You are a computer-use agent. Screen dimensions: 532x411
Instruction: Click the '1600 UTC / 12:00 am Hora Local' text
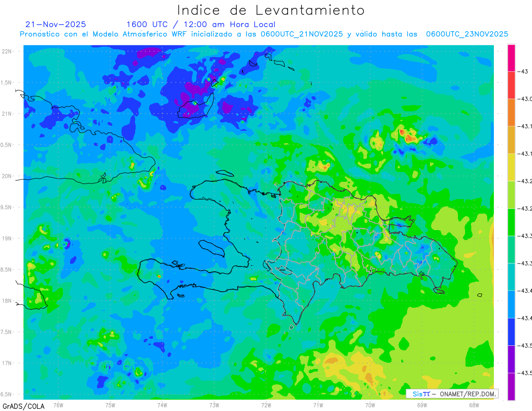tap(201, 24)
